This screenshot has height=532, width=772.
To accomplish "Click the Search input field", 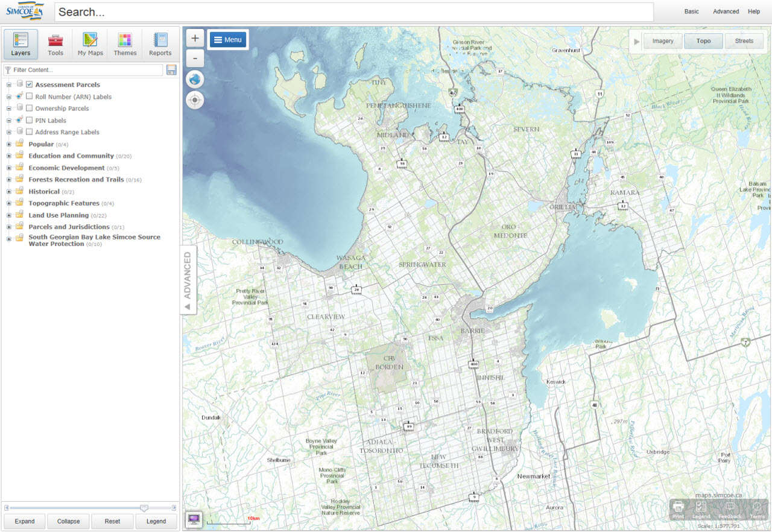I will pyautogui.click(x=354, y=12).
